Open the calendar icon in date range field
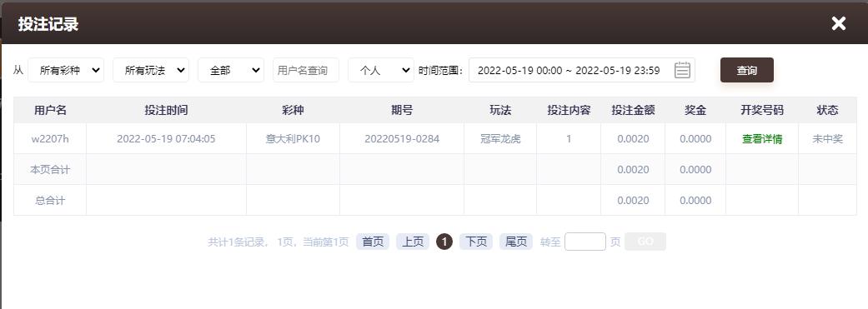Viewport: 868px width, 309px height. pyautogui.click(x=682, y=70)
